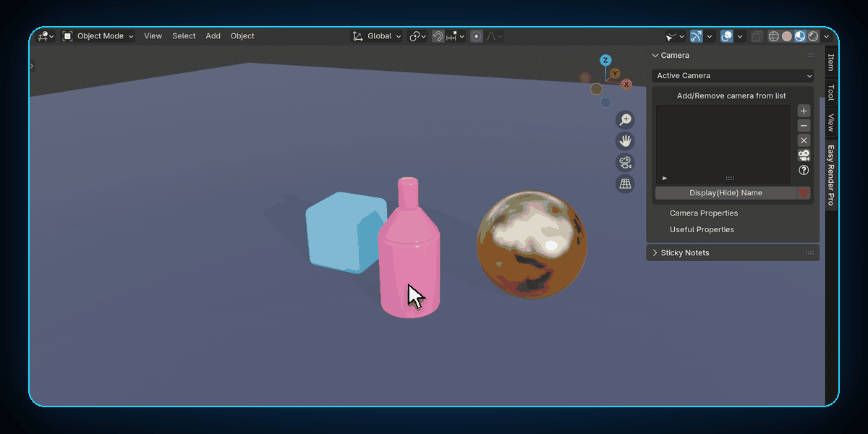
Task: Open the Add menu
Action: 213,35
